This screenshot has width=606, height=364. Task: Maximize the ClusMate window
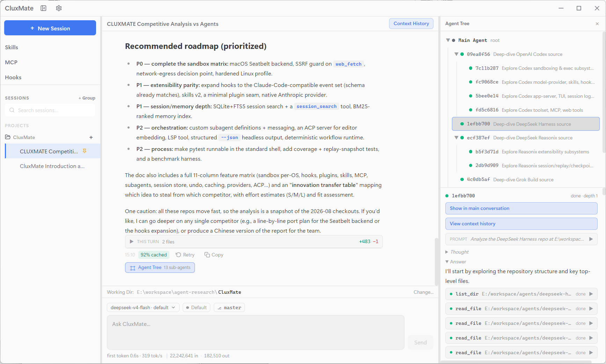pyautogui.click(x=579, y=8)
